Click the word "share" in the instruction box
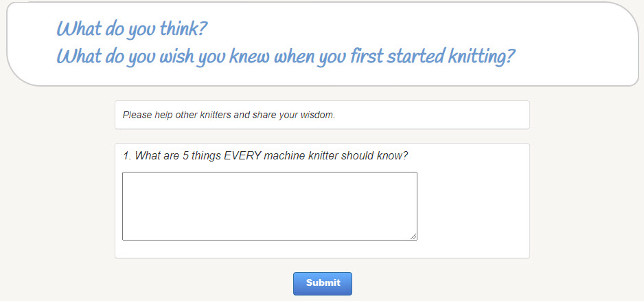 click(x=266, y=115)
